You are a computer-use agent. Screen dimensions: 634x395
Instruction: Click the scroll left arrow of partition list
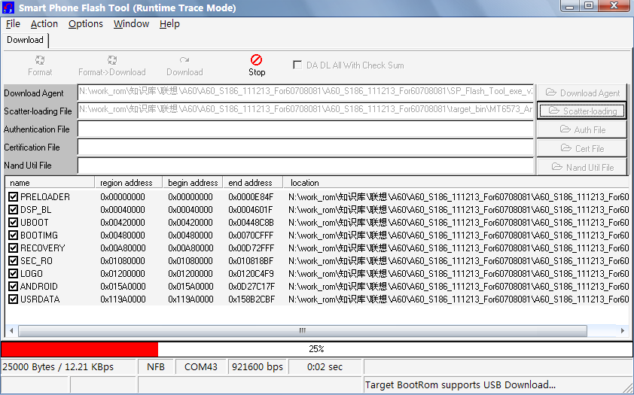point(11,331)
